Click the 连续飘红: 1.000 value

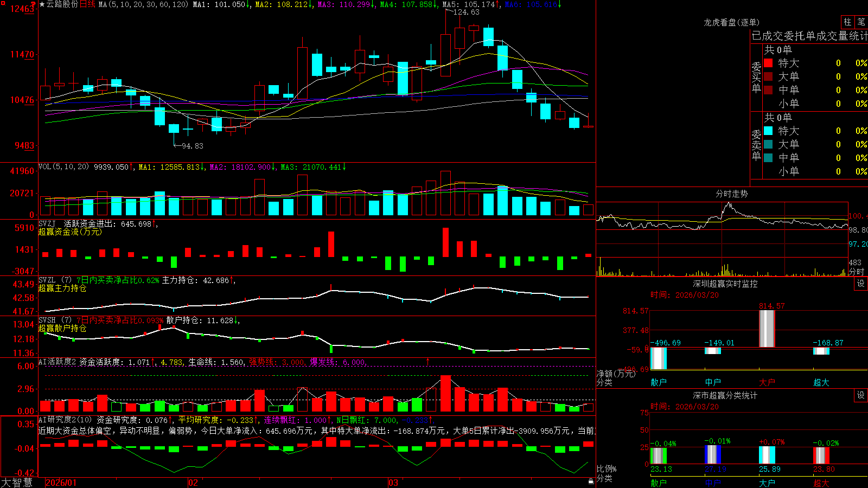[x=297, y=420]
